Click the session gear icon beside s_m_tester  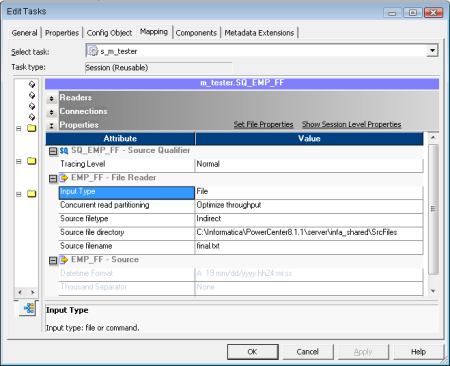coord(93,51)
